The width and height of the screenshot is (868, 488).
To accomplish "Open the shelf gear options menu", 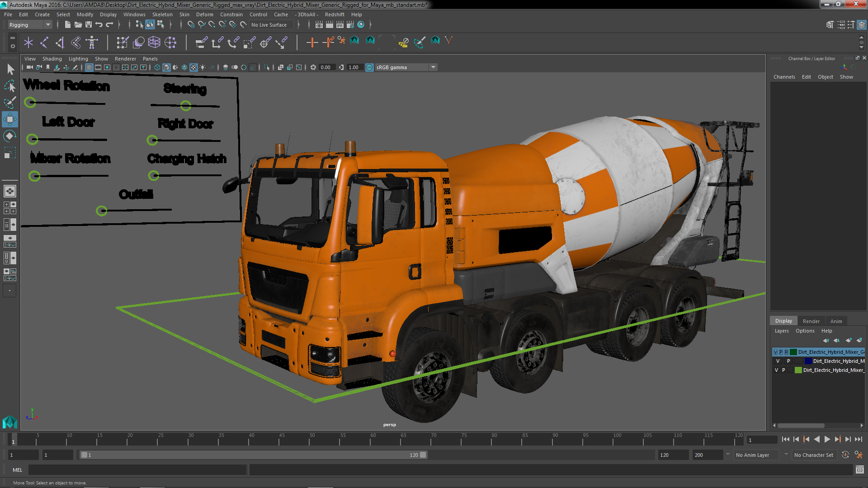I will (x=12, y=46).
